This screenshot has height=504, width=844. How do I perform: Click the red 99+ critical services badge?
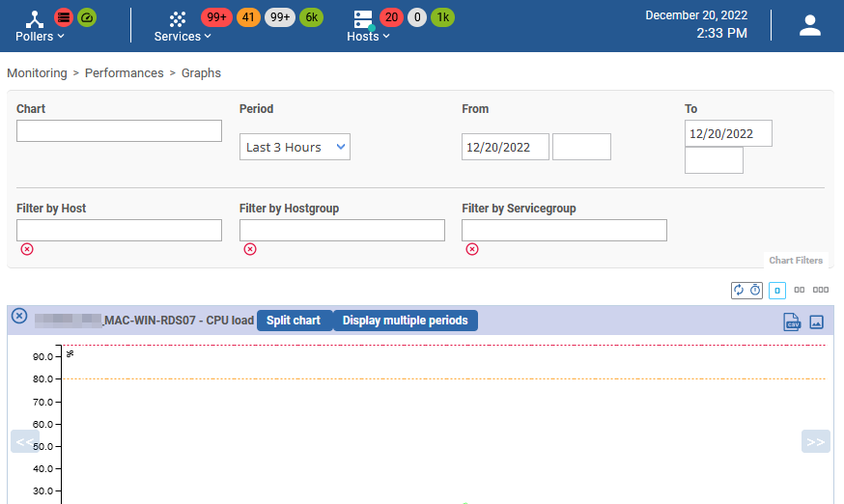[x=216, y=17]
